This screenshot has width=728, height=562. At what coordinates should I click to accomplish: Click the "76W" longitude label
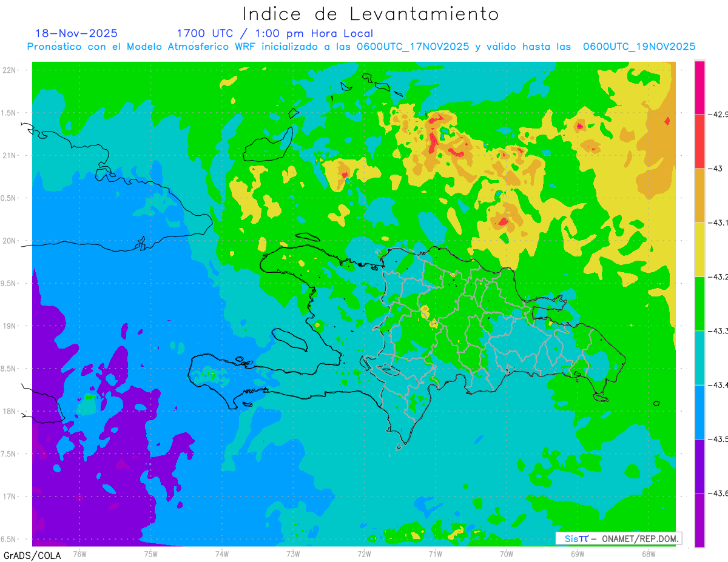pos(79,554)
